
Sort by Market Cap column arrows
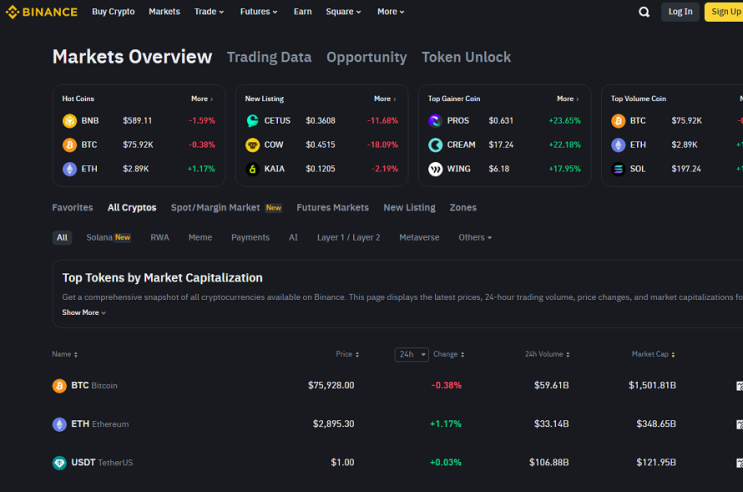(x=653, y=355)
